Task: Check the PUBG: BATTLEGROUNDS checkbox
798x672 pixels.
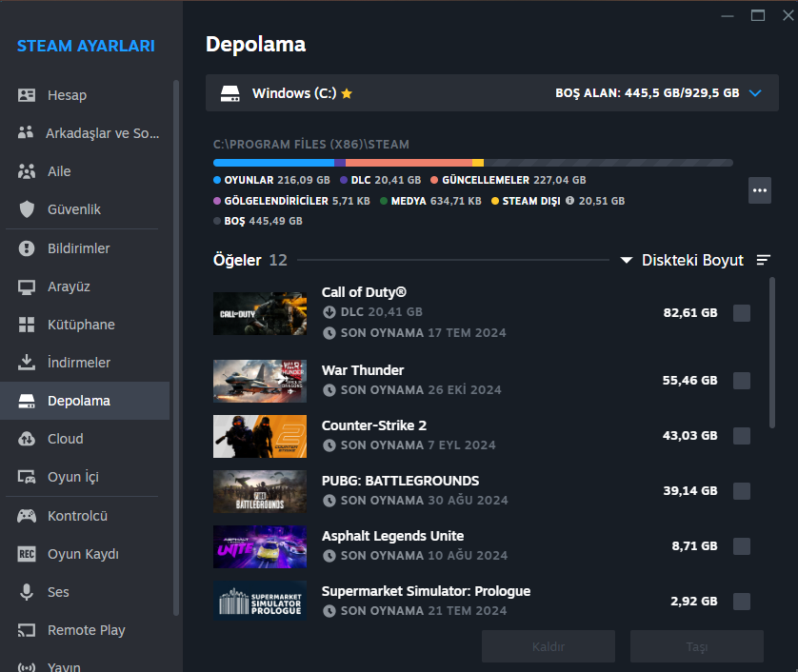Action: 742,491
